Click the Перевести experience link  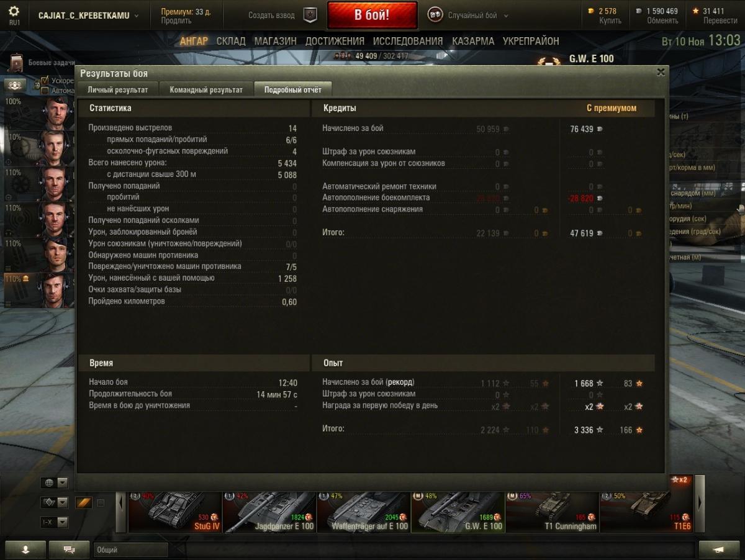tap(720, 20)
